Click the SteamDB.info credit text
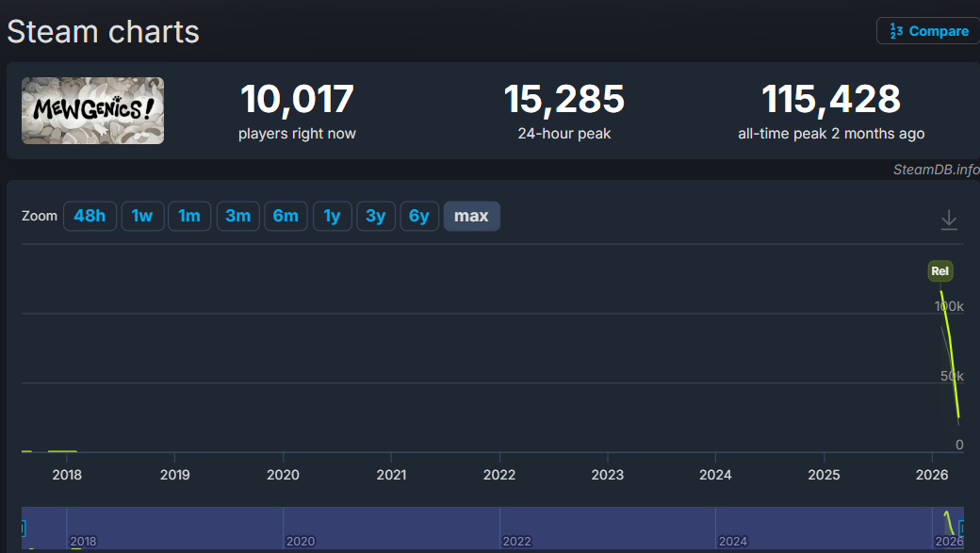The width and height of the screenshot is (980, 553). [x=937, y=170]
